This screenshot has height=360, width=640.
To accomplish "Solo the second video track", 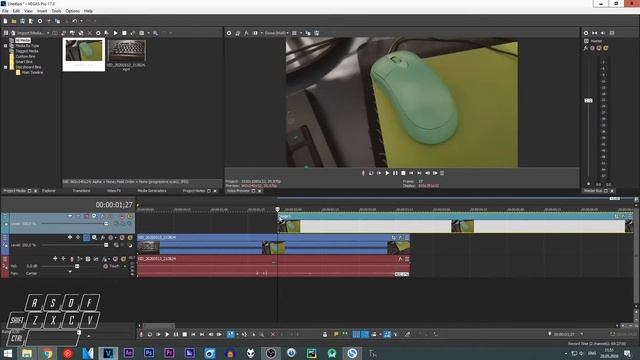I will pos(130,237).
